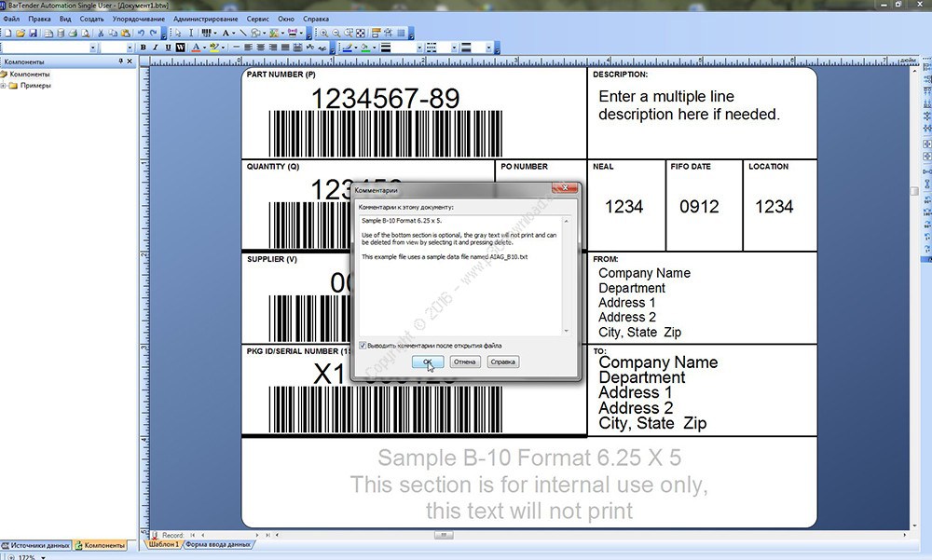Redo the last undone action

pos(154,34)
